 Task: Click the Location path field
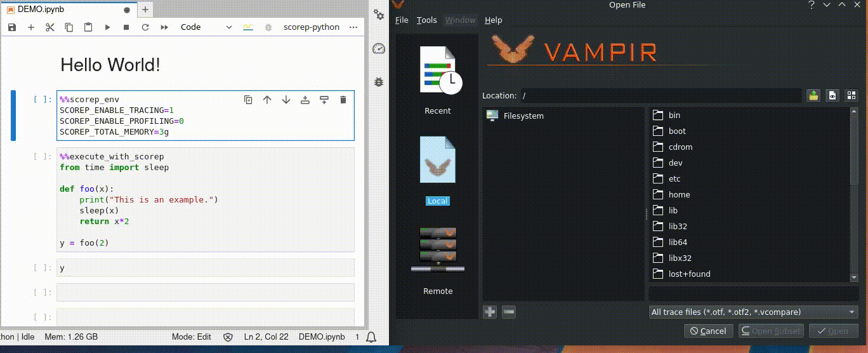coord(661,96)
